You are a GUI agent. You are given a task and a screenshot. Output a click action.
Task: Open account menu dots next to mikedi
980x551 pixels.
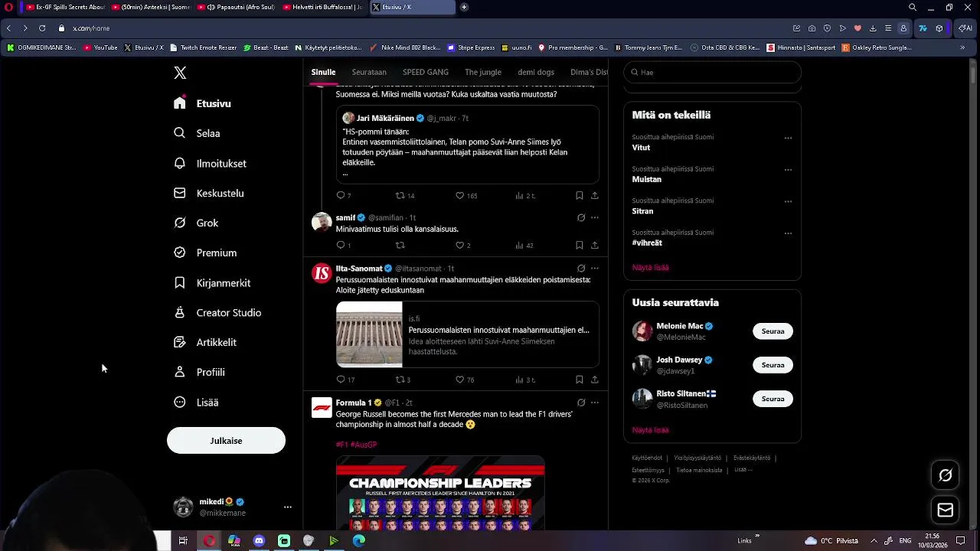tap(288, 507)
